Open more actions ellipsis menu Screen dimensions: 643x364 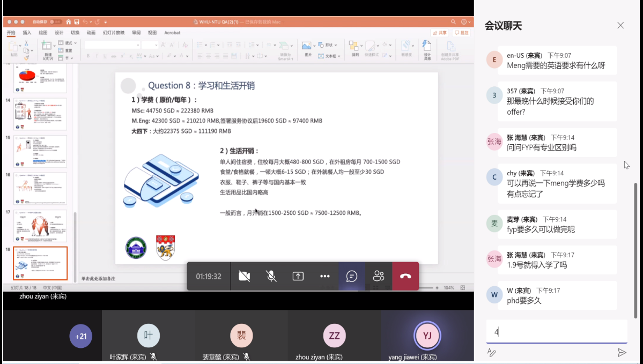(x=325, y=276)
